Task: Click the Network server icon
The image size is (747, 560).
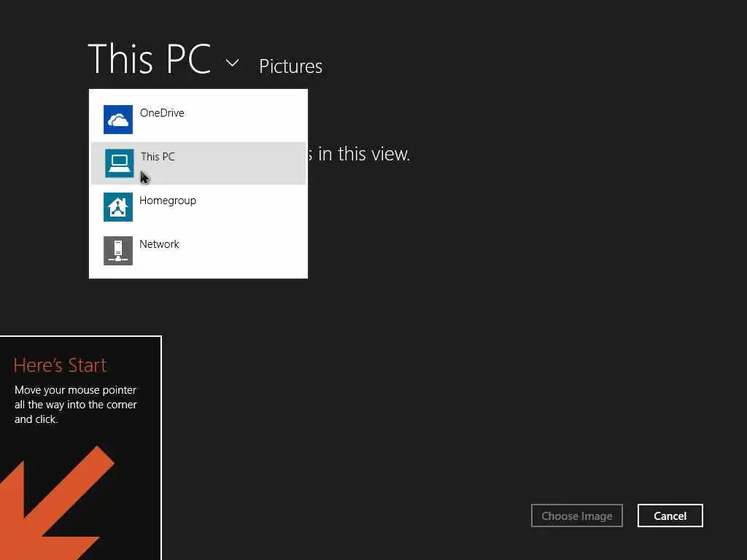Action: (118, 251)
